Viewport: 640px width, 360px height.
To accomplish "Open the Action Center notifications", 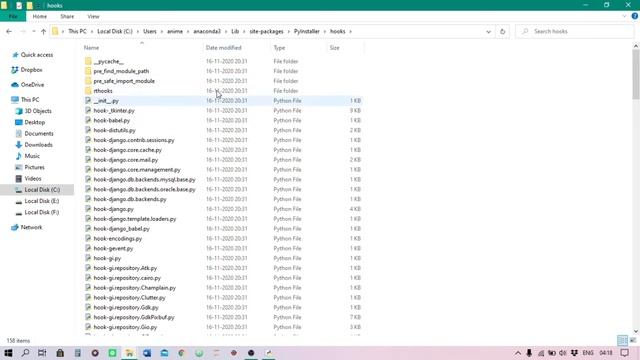I will tap(624, 353).
